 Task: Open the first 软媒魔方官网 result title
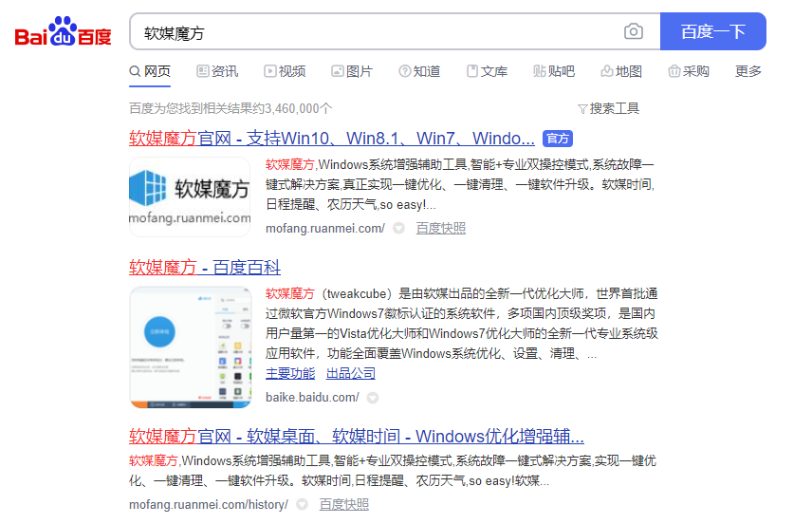331,139
